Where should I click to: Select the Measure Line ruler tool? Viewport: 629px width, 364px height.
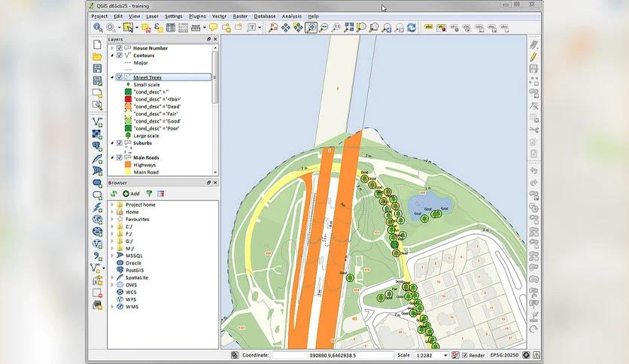[x=196, y=27]
